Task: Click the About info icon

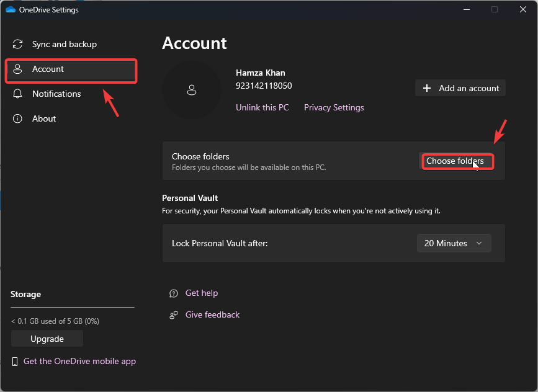Action: [x=18, y=119]
